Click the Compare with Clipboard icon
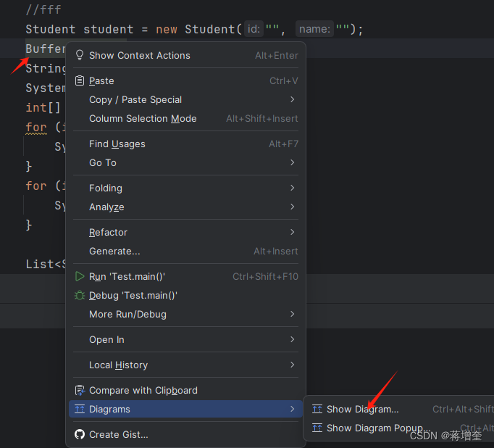494x448 pixels. (80, 390)
